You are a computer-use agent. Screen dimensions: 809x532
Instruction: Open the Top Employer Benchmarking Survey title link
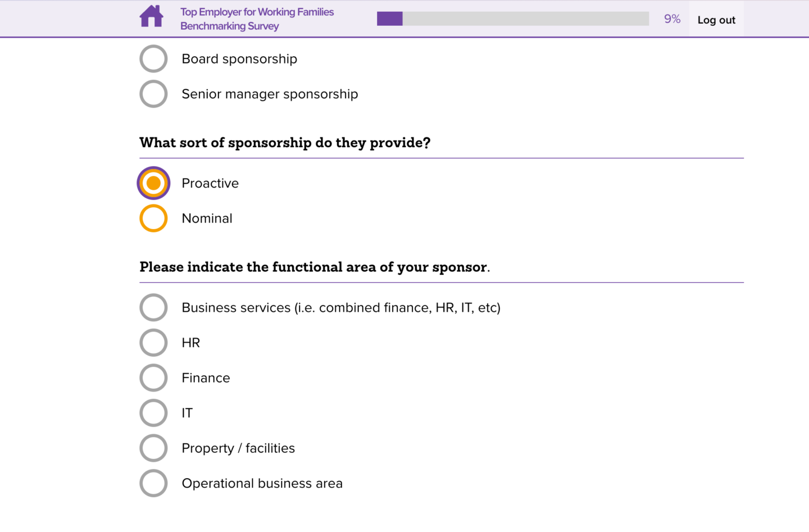click(257, 19)
